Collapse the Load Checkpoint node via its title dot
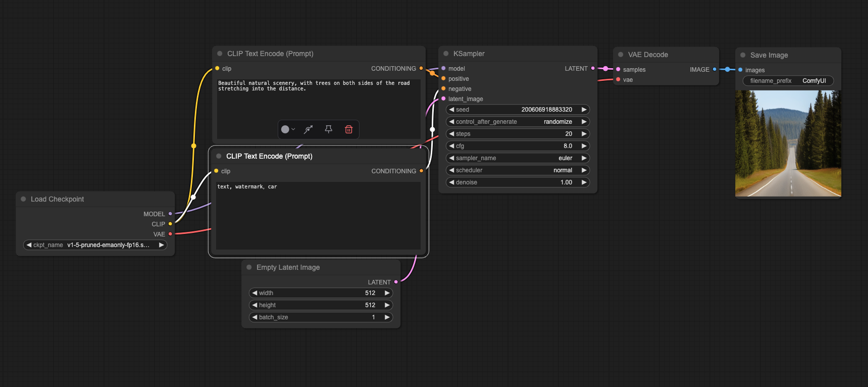 click(x=23, y=199)
